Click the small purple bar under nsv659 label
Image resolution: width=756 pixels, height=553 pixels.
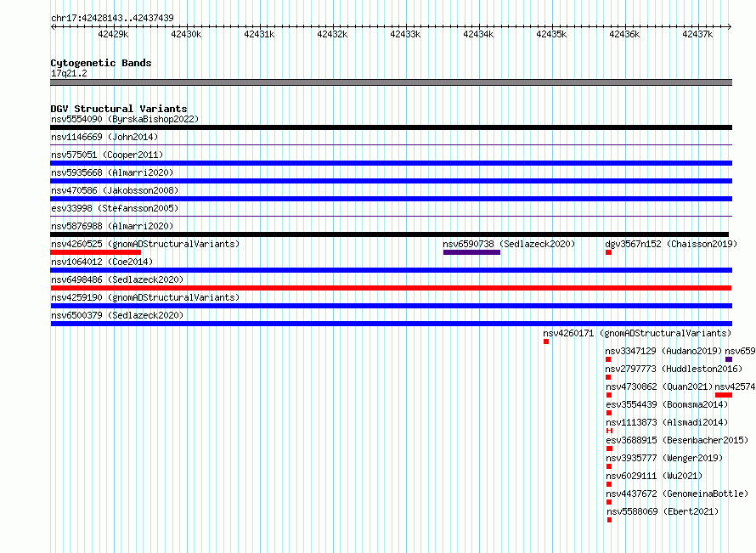click(729, 359)
